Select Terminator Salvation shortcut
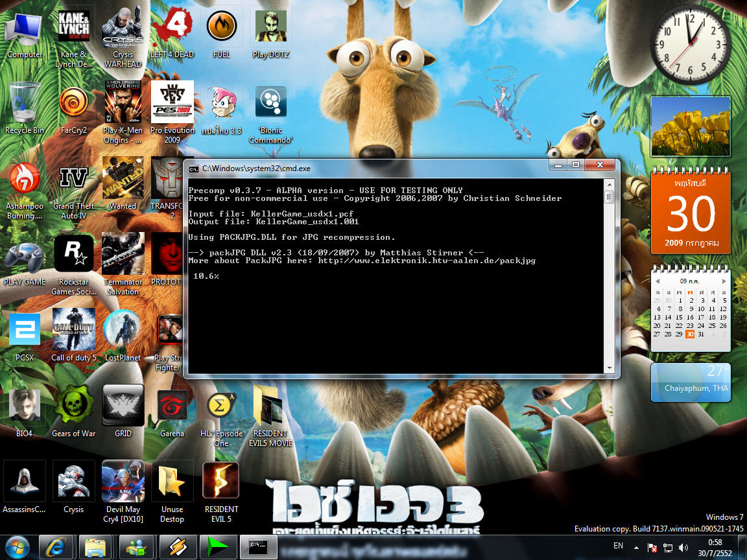Viewport: 747px width, 560px height. pos(123,264)
